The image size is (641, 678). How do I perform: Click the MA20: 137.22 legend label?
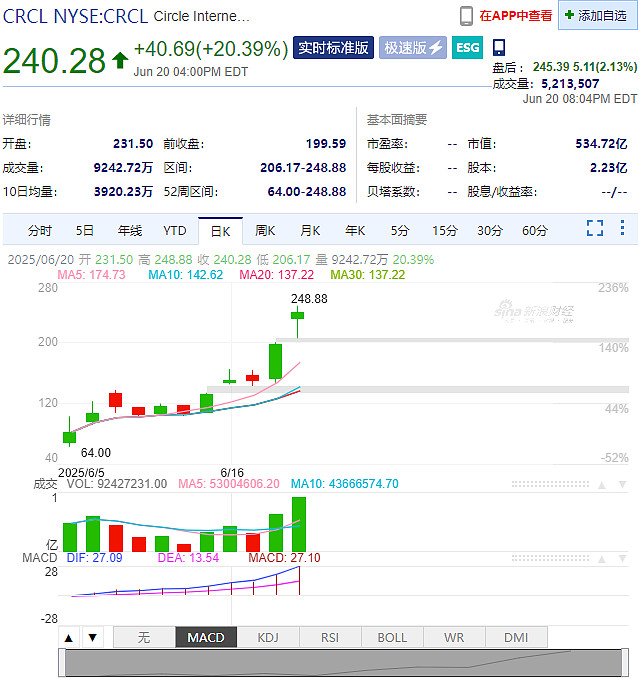point(277,275)
